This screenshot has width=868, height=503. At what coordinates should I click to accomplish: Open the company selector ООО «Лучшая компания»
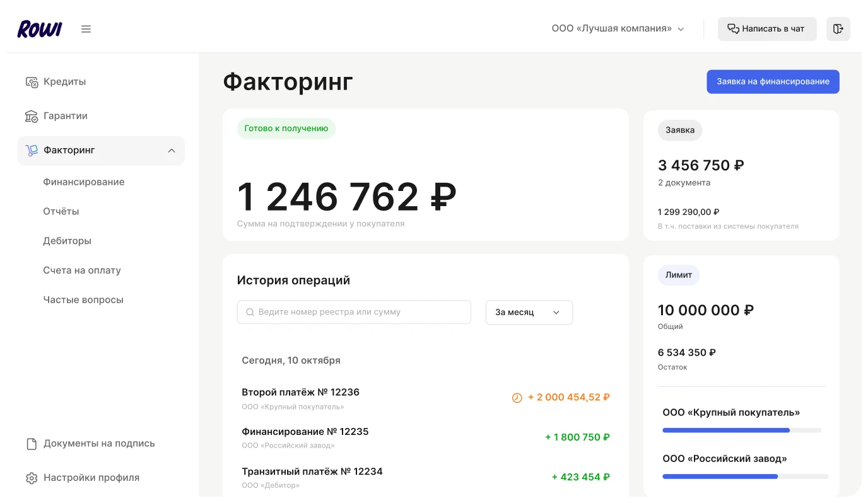(x=618, y=29)
